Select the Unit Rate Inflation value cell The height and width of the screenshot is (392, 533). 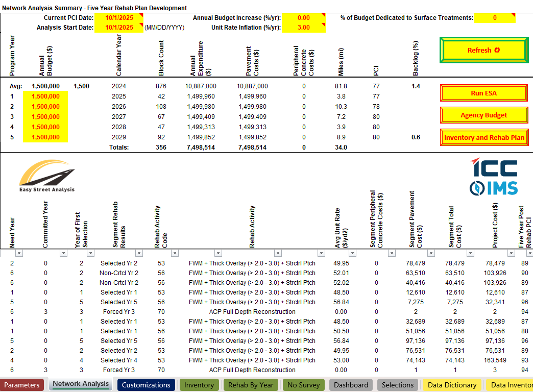[x=303, y=28]
